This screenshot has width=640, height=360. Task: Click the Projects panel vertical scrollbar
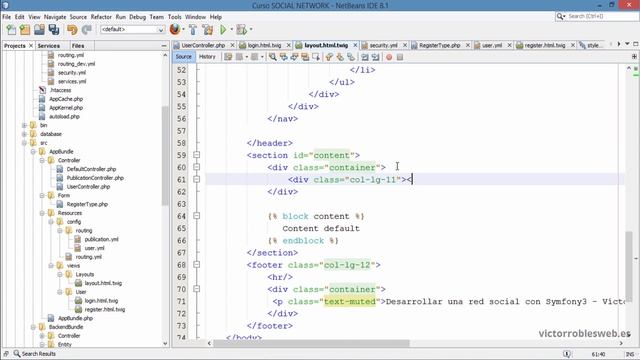click(165, 156)
